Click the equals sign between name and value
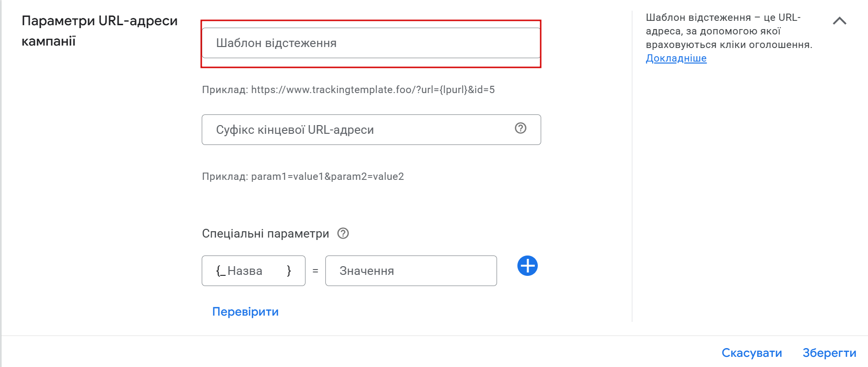 (315, 271)
